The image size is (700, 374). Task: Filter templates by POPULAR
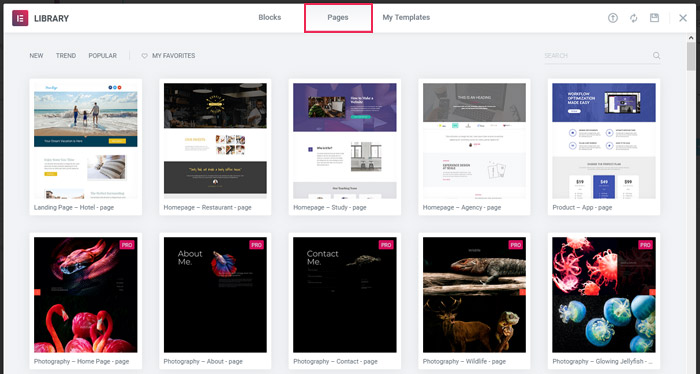click(103, 56)
